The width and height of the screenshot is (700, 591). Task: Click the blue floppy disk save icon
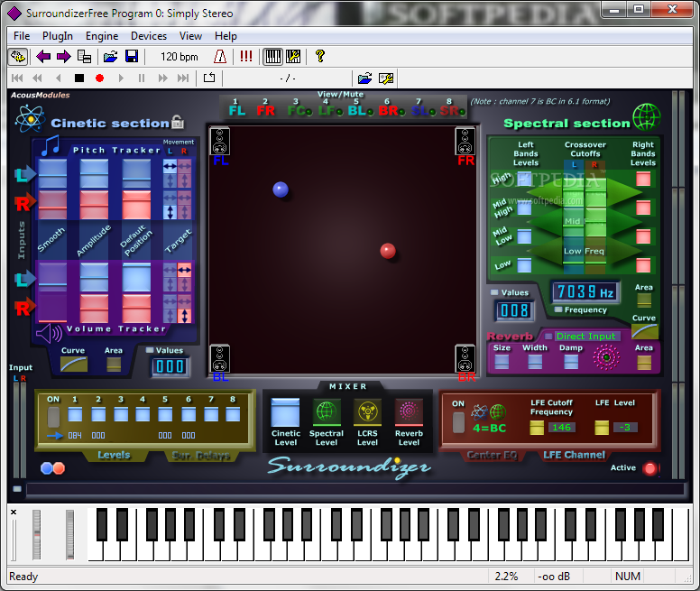tap(132, 57)
